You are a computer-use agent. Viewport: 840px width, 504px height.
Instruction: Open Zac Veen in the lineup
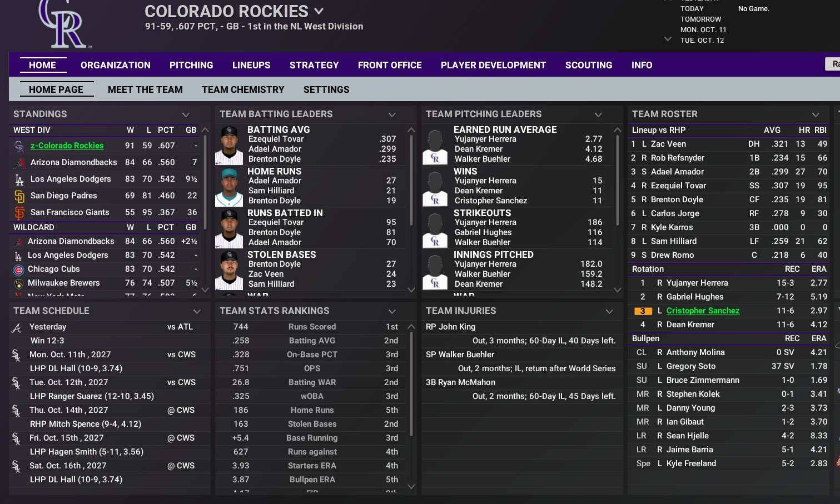tap(668, 144)
